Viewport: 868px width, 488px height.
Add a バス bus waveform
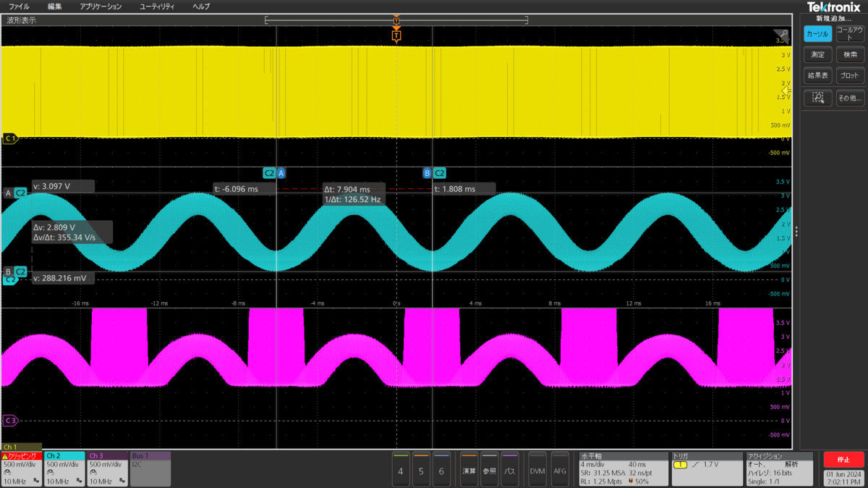(510, 469)
